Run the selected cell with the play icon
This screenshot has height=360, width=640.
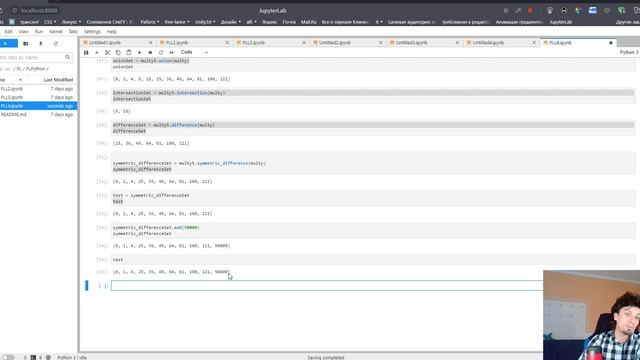coord(140,53)
